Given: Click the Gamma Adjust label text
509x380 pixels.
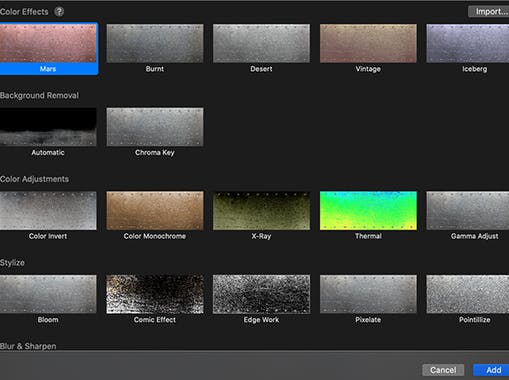Looking at the screenshot, I should coord(474,236).
